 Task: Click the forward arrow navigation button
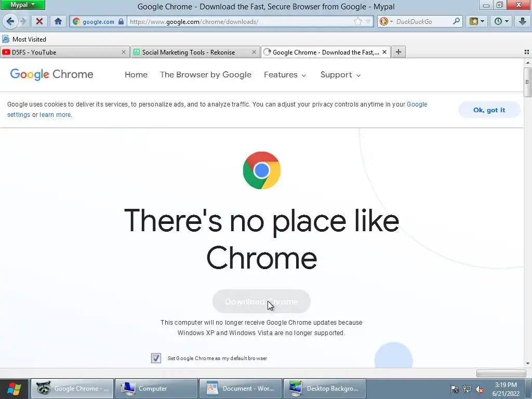pos(23,22)
